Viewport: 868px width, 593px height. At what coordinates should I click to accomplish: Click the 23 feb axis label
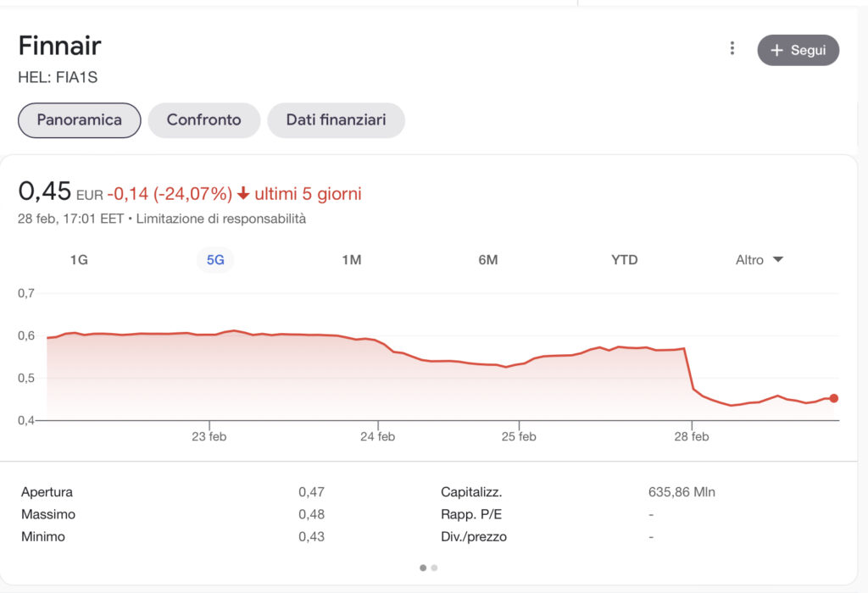209,436
